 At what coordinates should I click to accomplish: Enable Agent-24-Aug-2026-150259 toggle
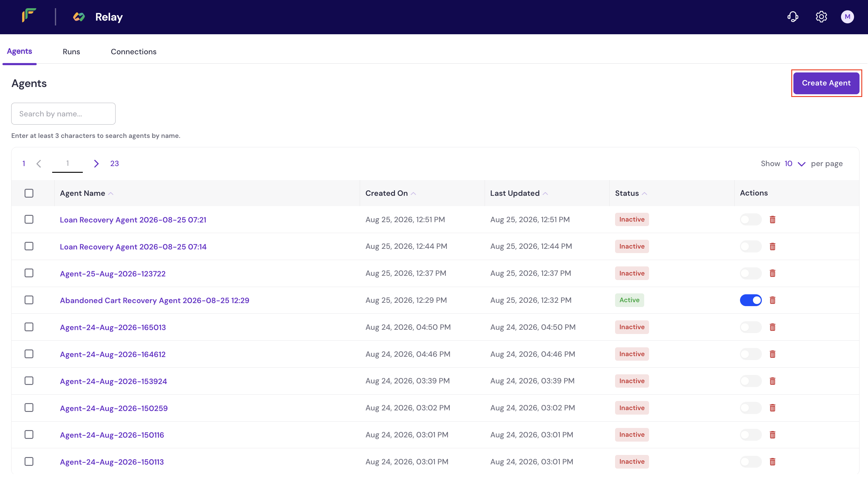pyautogui.click(x=751, y=408)
